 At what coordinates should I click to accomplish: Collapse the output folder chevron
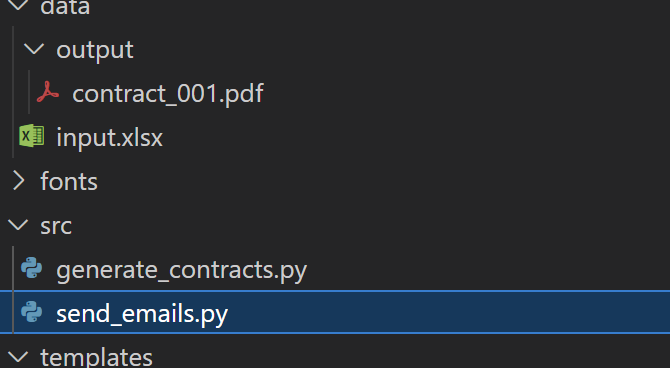(34, 49)
